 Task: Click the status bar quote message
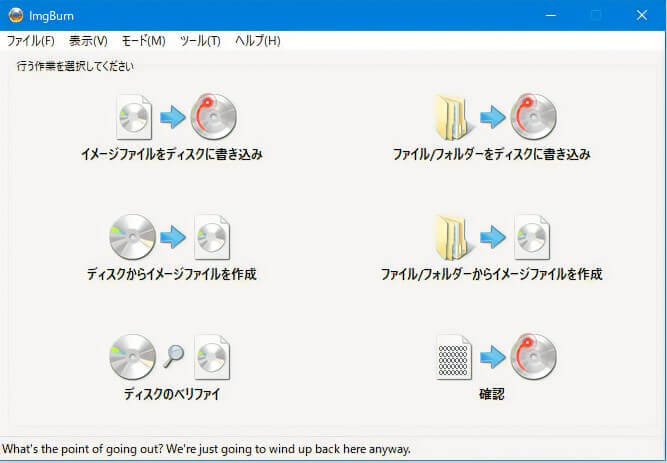207,449
